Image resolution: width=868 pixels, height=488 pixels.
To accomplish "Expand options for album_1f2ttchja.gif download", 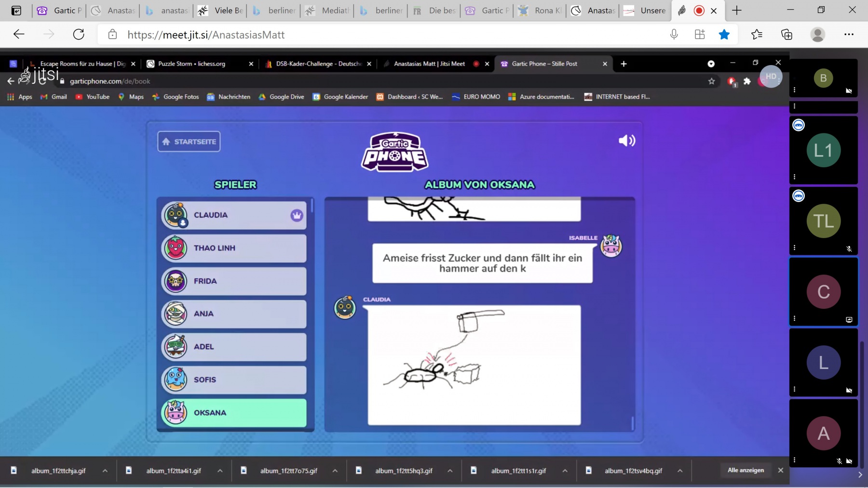I will 105,471.
